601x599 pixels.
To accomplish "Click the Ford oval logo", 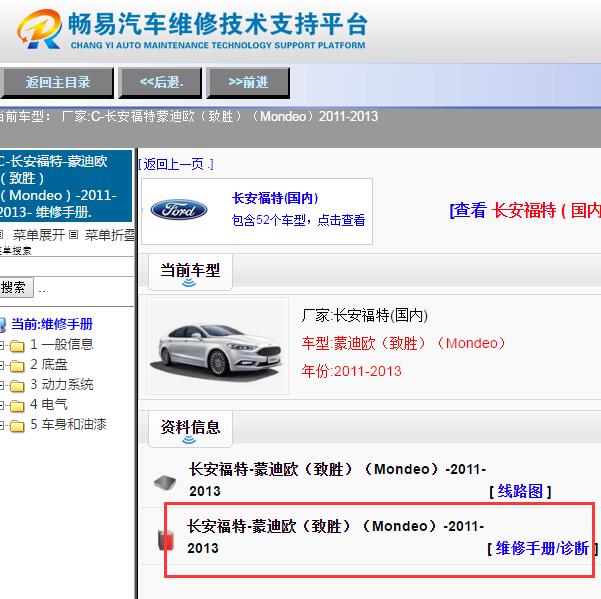I will pos(179,210).
